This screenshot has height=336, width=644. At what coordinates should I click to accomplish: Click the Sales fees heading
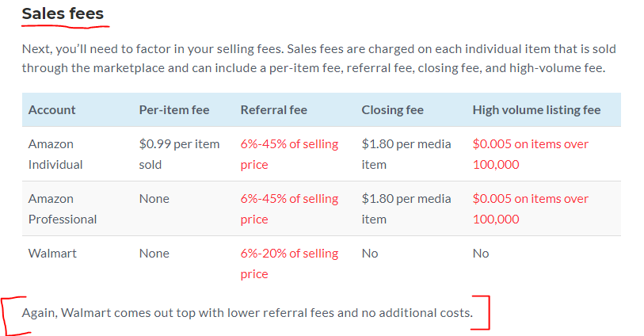pos(63,13)
